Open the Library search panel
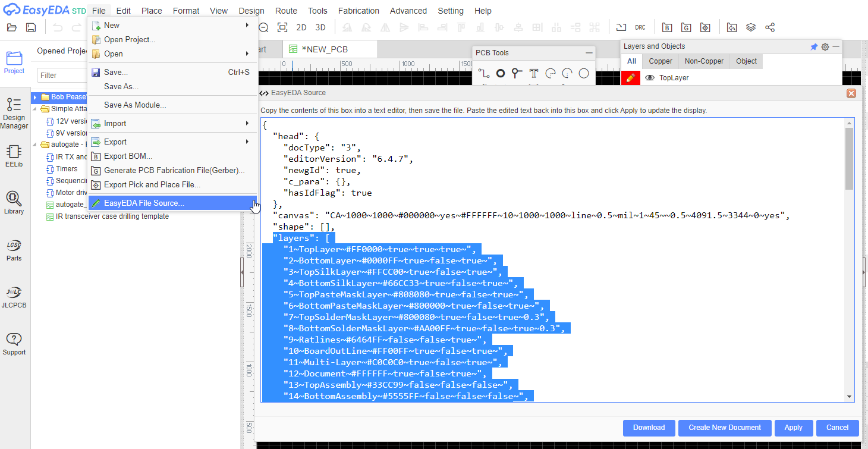 14,203
